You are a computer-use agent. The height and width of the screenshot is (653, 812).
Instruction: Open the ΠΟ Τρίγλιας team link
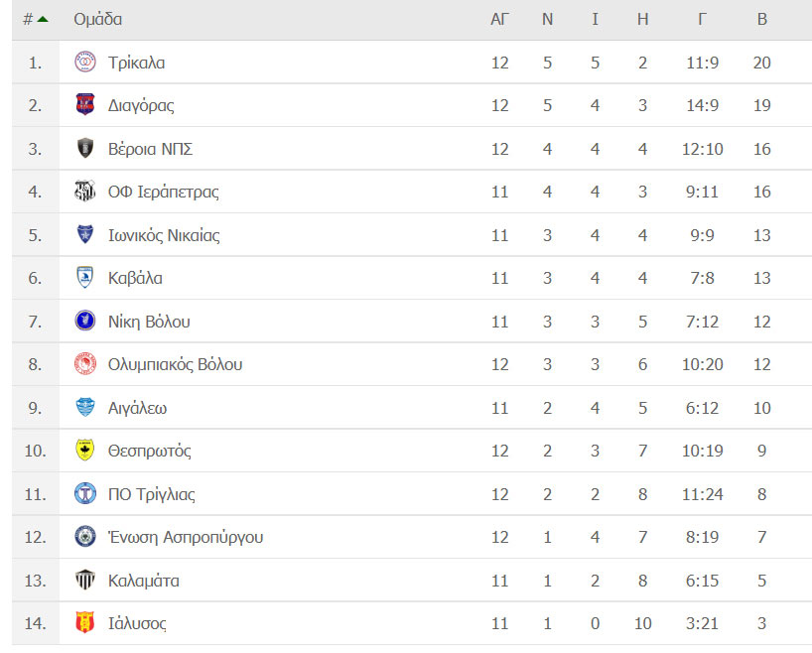[x=151, y=494]
